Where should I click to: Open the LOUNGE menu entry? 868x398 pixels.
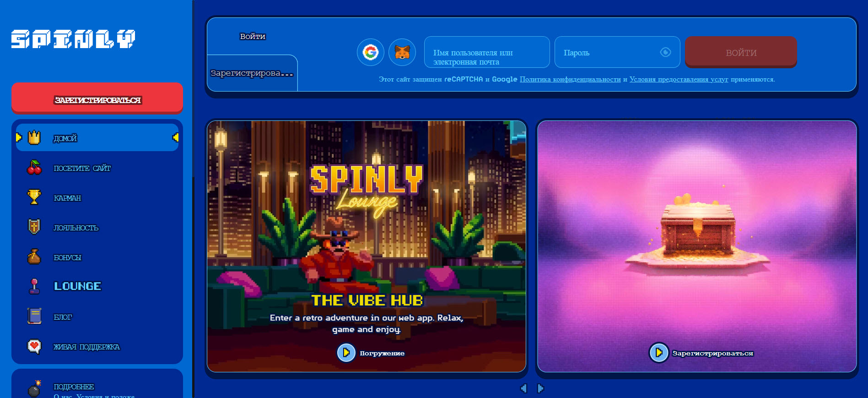tap(97, 286)
